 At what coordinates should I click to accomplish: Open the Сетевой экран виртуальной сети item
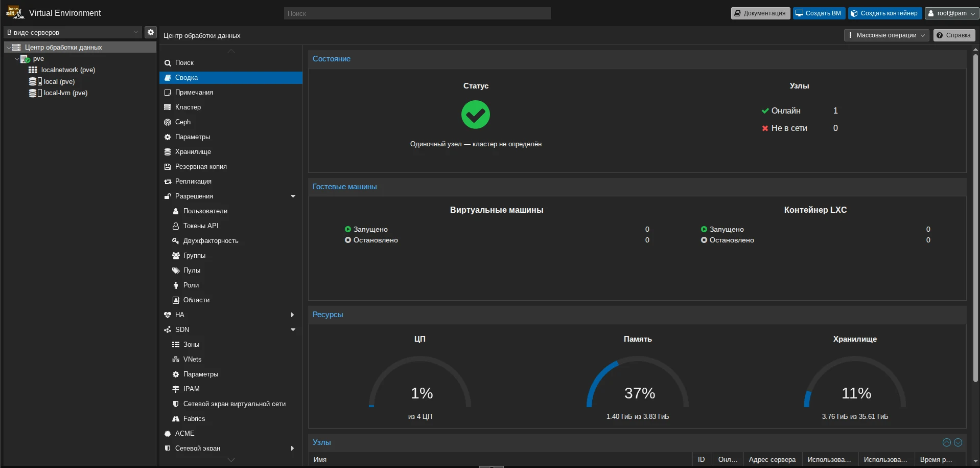231,404
